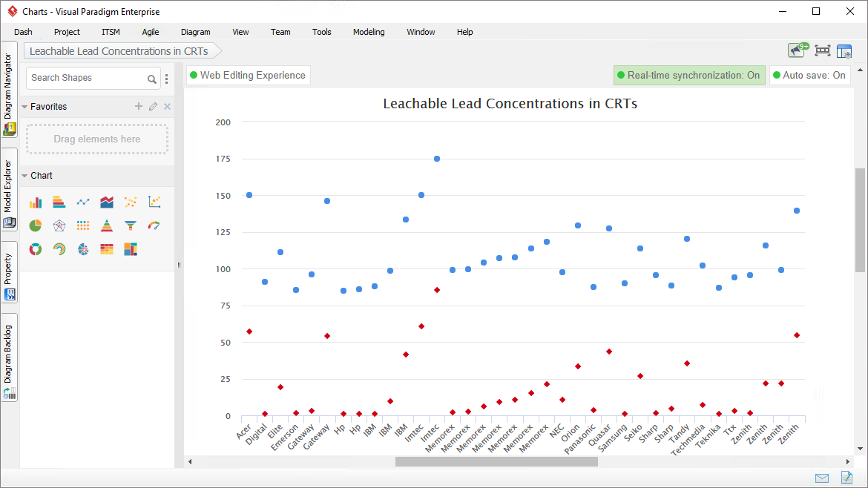Select the pyramid chart shape
This screenshot has height=488, width=868.
coord(107,225)
